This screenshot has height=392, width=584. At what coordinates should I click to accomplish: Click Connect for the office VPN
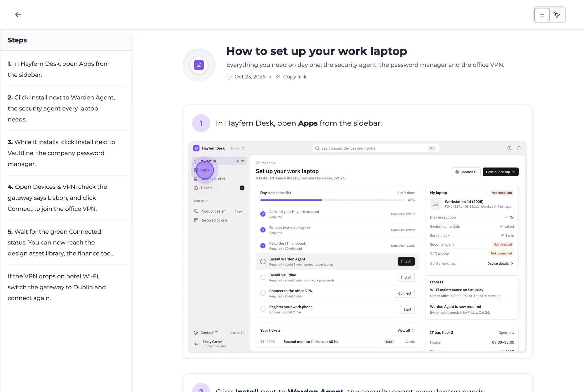[405, 293]
